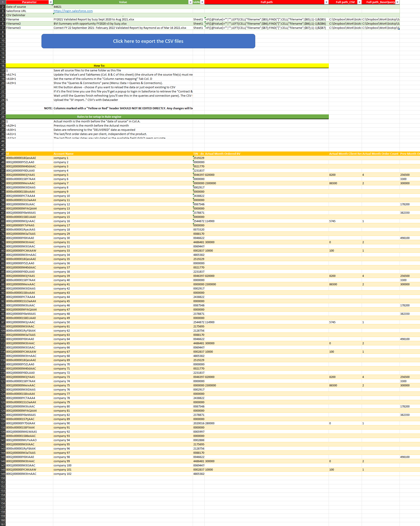Viewport: 420px width, 526px height.
Task: Select the Actual Month Ordered BV header
Action: (x=267, y=154)
